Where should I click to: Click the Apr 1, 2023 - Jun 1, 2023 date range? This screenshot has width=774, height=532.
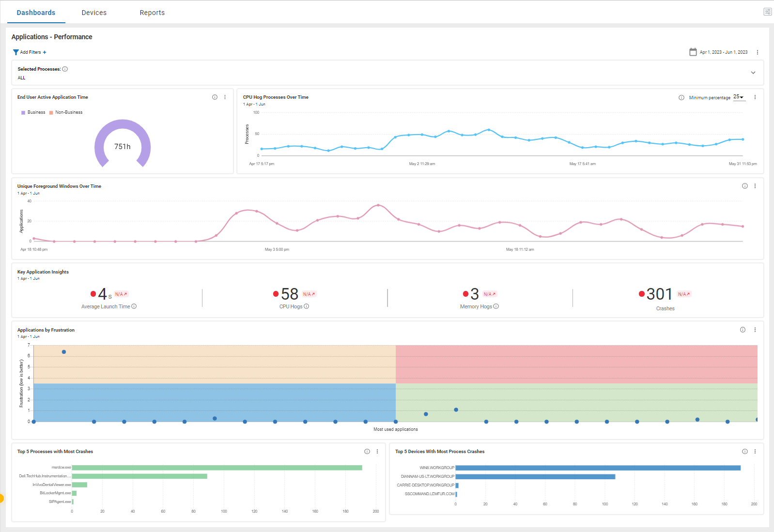tap(723, 52)
